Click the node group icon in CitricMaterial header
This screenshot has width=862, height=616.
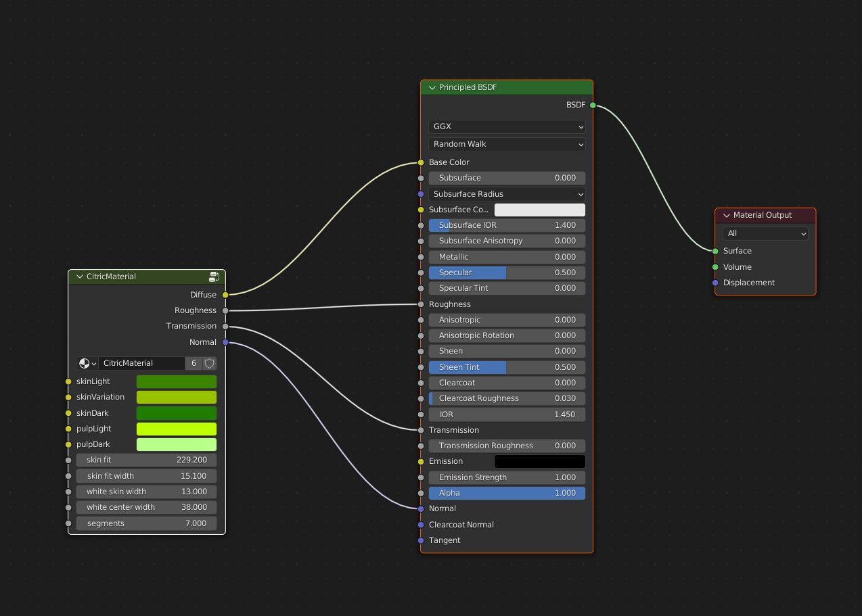[x=214, y=277]
